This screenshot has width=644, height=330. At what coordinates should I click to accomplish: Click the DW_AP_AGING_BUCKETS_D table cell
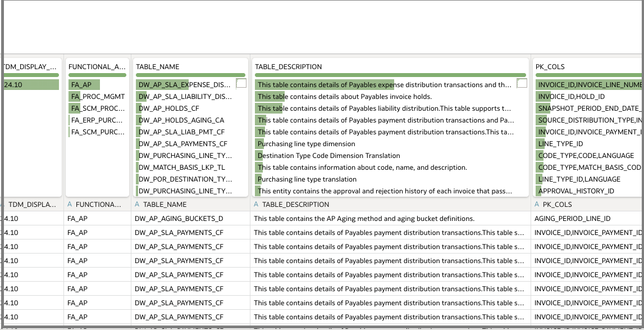coord(179,219)
